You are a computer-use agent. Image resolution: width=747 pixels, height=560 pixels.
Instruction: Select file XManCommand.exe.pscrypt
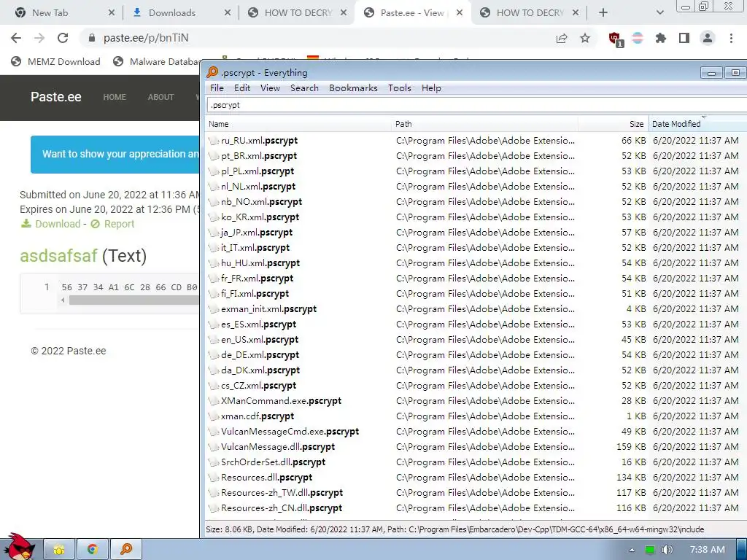pyautogui.click(x=281, y=401)
